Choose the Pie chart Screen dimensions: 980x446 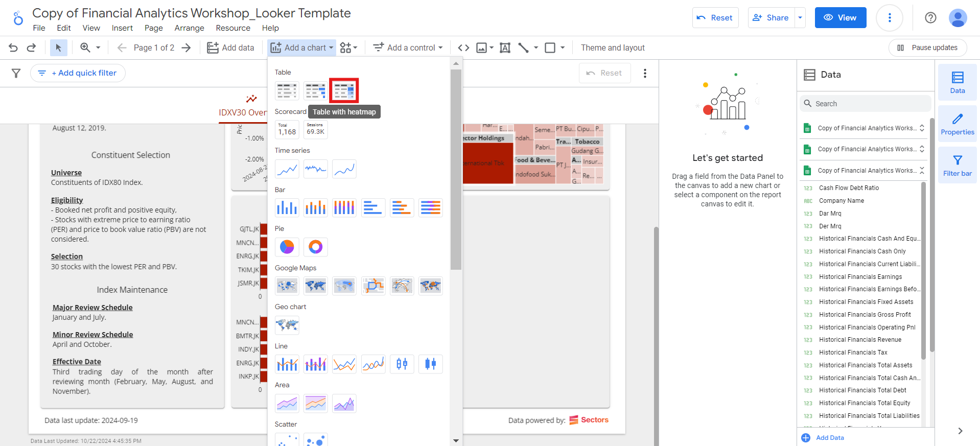click(287, 247)
